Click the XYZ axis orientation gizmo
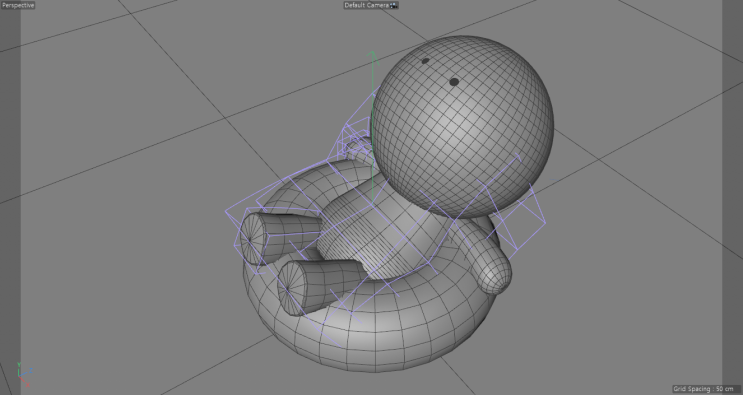The image size is (743, 395). tap(24, 375)
